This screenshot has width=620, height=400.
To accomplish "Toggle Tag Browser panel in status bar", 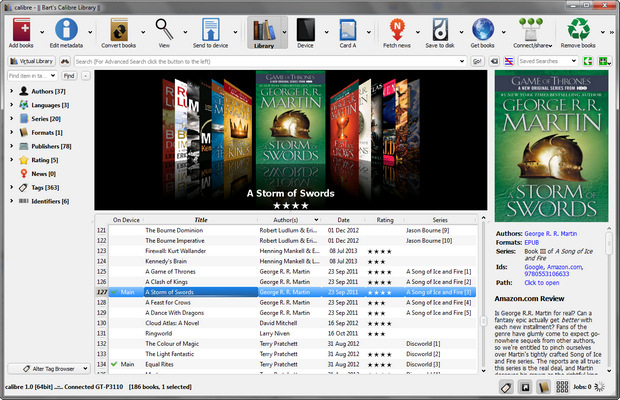I will [x=506, y=387].
